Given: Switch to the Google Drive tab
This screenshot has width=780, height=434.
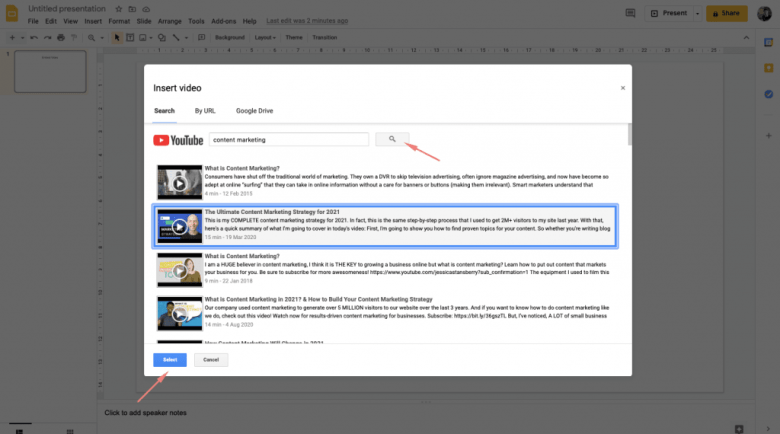Looking at the screenshot, I should 254,111.
